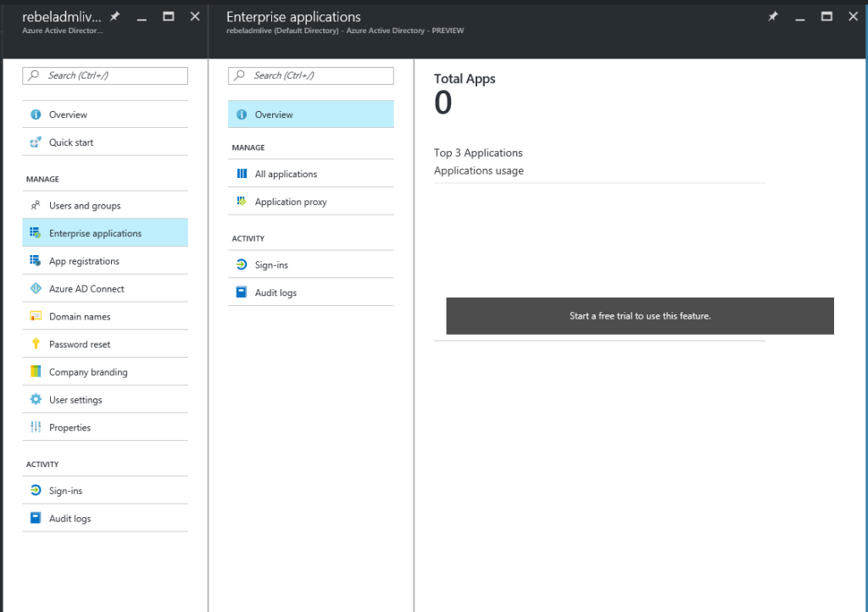Click the Sign-ins icon under Activity

pos(34,489)
